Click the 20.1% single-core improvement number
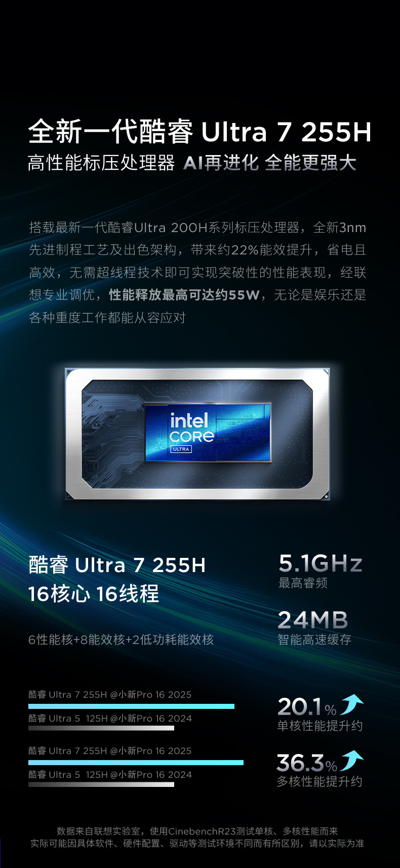This screenshot has width=400, height=868. click(x=307, y=706)
